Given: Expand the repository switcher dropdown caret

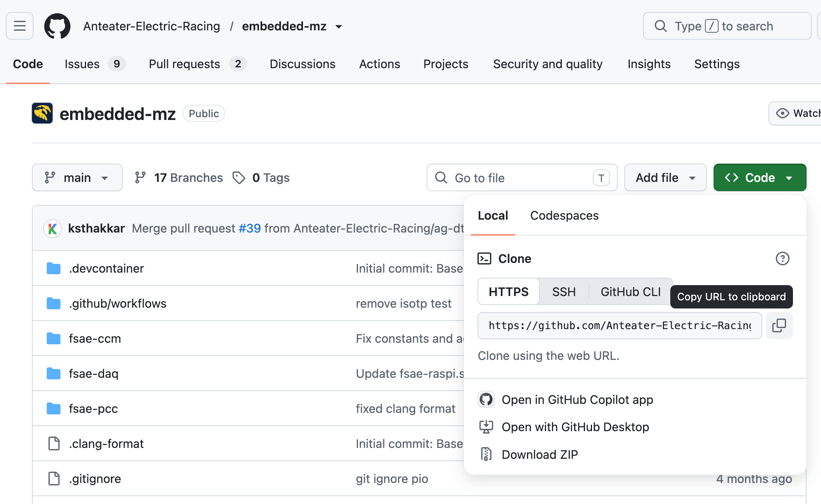Looking at the screenshot, I should pyautogui.click(x=339, y=26).
